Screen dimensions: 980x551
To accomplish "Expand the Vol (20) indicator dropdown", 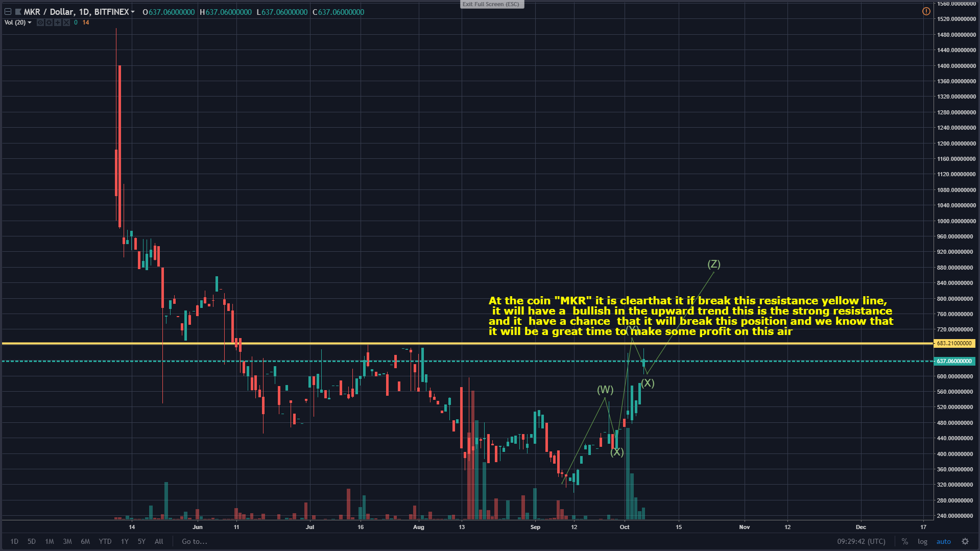I will 30,22.
